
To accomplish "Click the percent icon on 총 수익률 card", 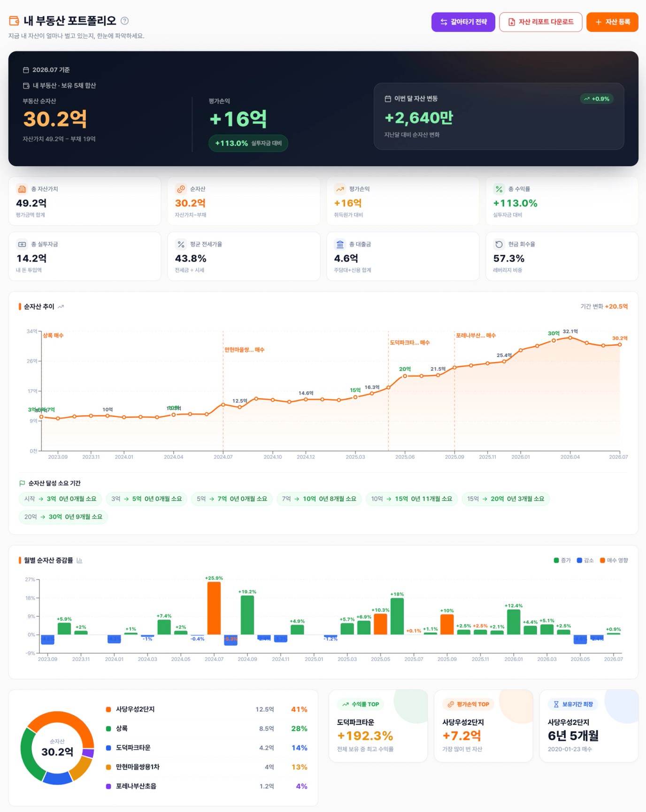I will pyautogui.click(x=499, y=189).
